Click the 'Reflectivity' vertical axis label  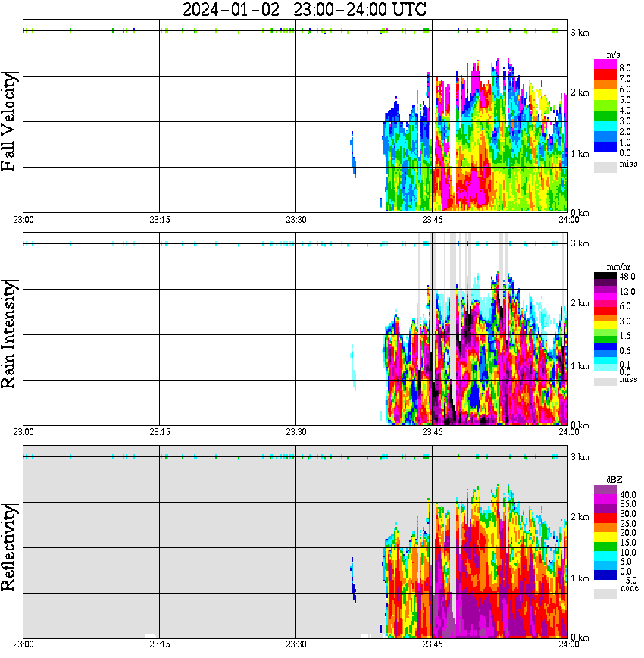click(x=9, y=547)
